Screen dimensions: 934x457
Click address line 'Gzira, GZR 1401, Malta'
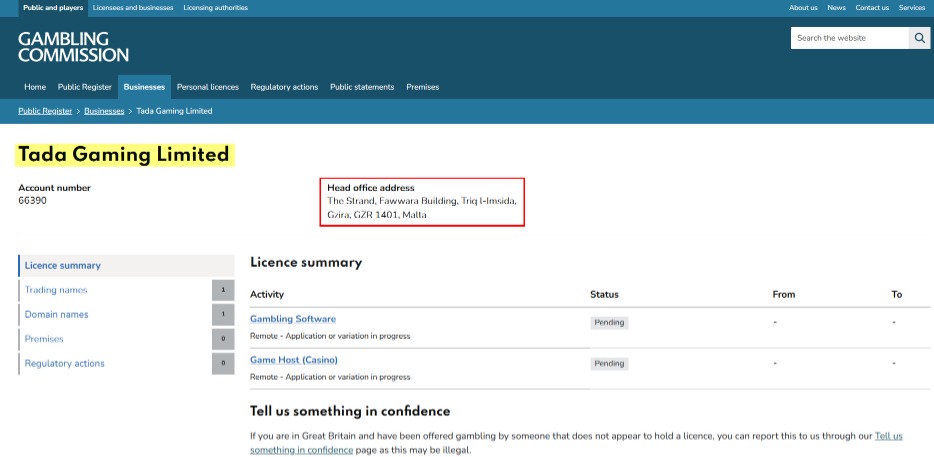(x=377, y=215)
